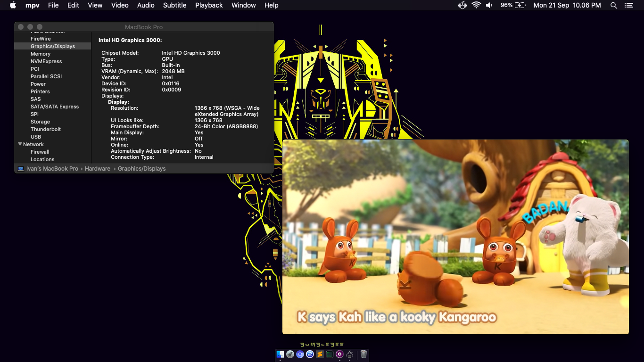Select Graphics/Displays in the sidebar
Screen dimensions: 644x362
click(53, 46)
